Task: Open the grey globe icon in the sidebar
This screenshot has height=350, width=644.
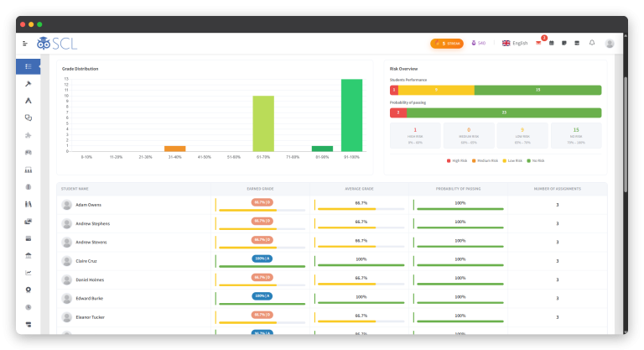Action: tap(29, 186)
